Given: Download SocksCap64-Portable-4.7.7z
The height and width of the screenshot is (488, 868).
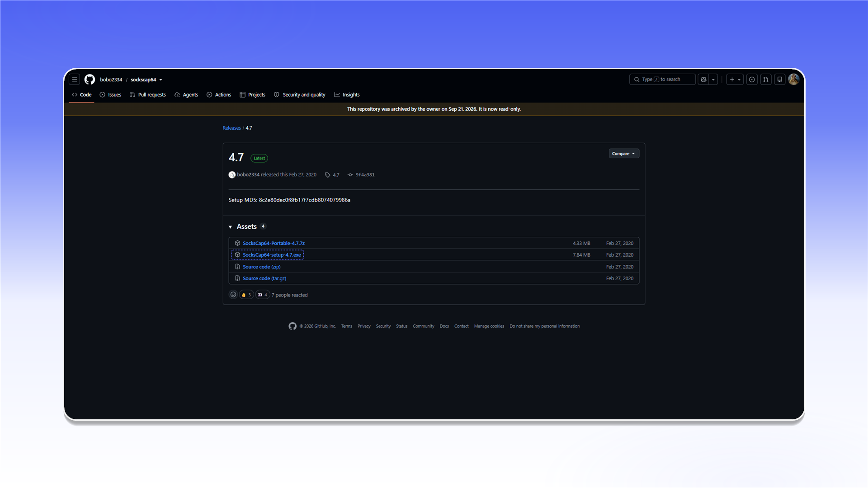Looking at the screenshot, I should click(274, 243).
